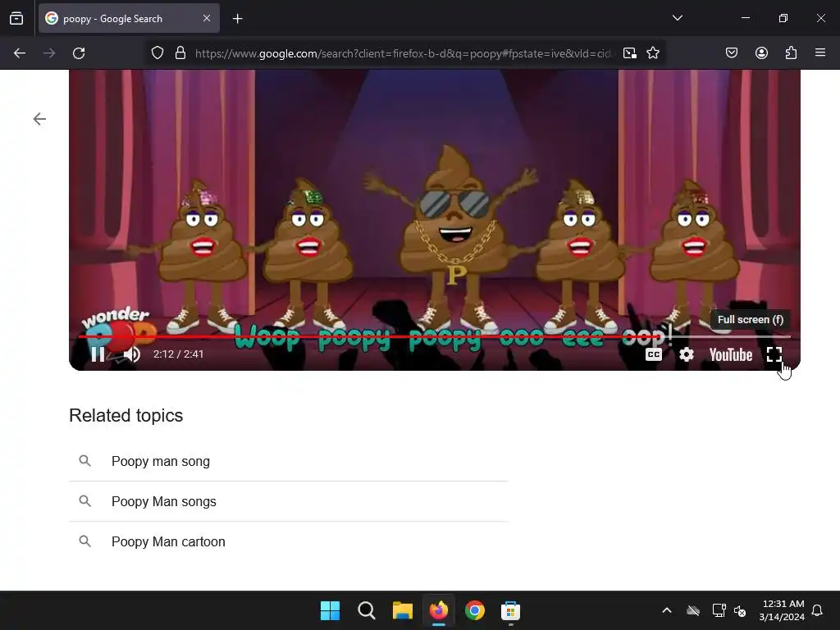Toggle closed captions CC button

[x=654, y=354]
